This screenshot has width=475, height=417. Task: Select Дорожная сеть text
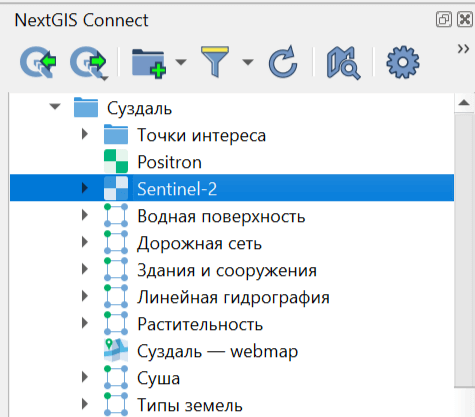click(x=199, y=243)
